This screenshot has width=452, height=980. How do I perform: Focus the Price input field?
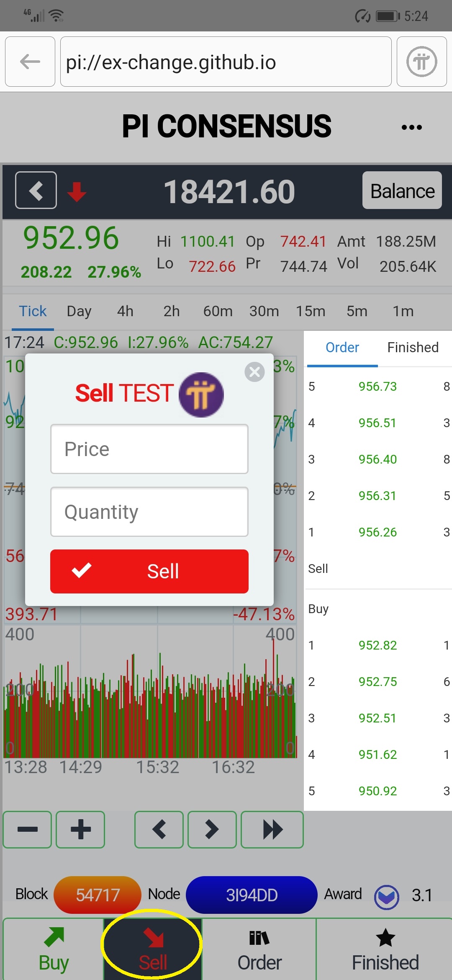click(149, 449)
